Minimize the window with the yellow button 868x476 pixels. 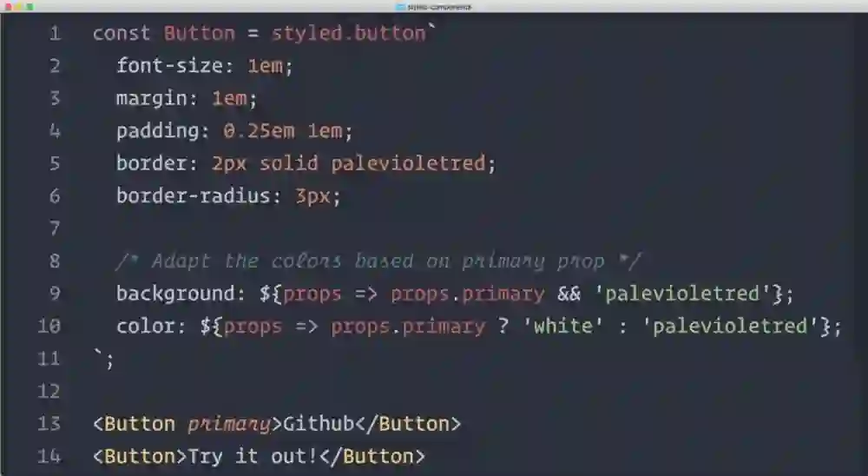tap(18, 7)
